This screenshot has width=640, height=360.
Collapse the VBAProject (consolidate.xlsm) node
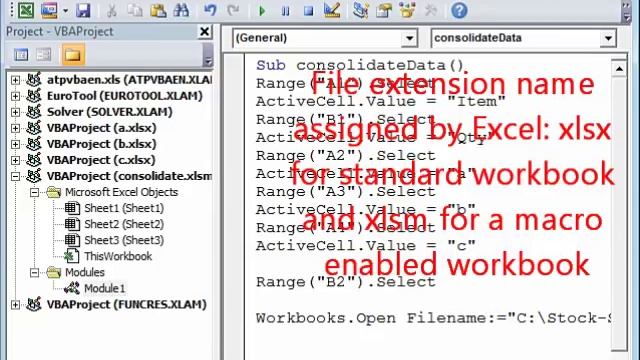(x=16, y=176)
